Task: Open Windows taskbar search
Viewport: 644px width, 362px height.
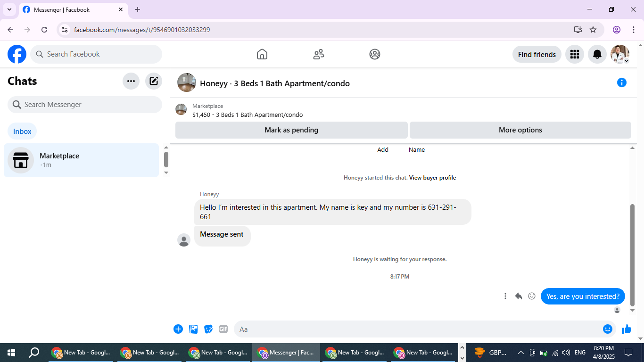Action: 34,353
